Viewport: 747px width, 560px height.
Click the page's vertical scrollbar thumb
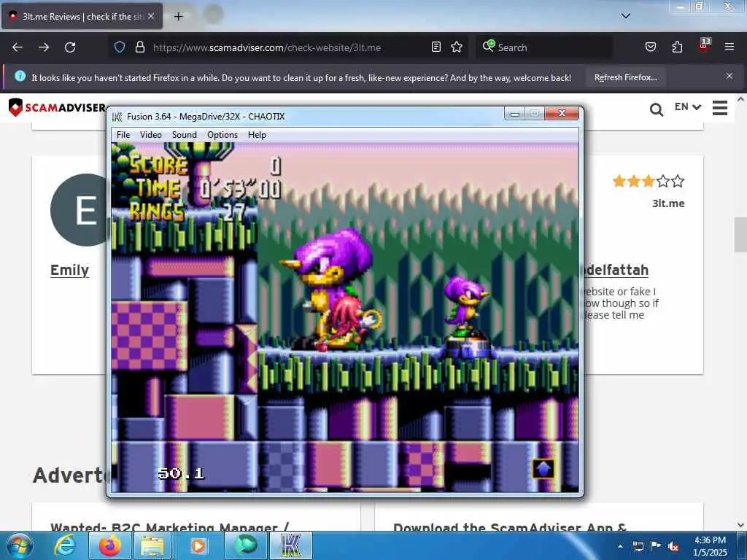pyautogui.click(x=740, y=235)
